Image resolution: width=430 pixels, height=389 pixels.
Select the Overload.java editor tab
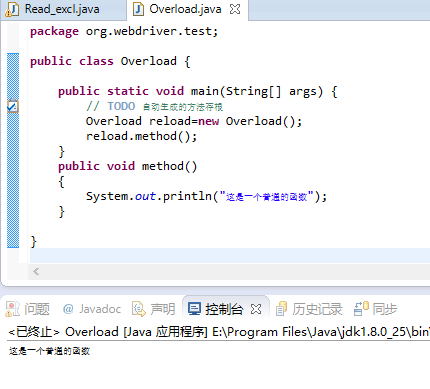pos(185,9)
